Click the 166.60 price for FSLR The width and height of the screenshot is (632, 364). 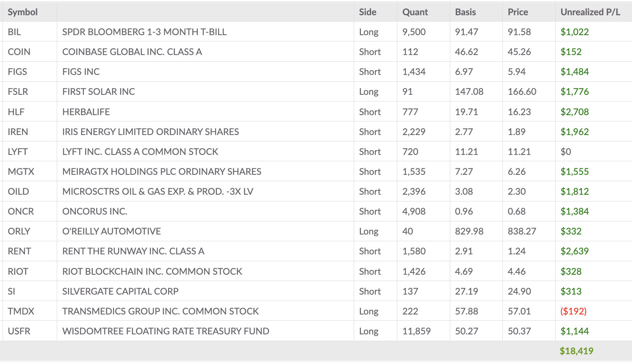[522, 91]
